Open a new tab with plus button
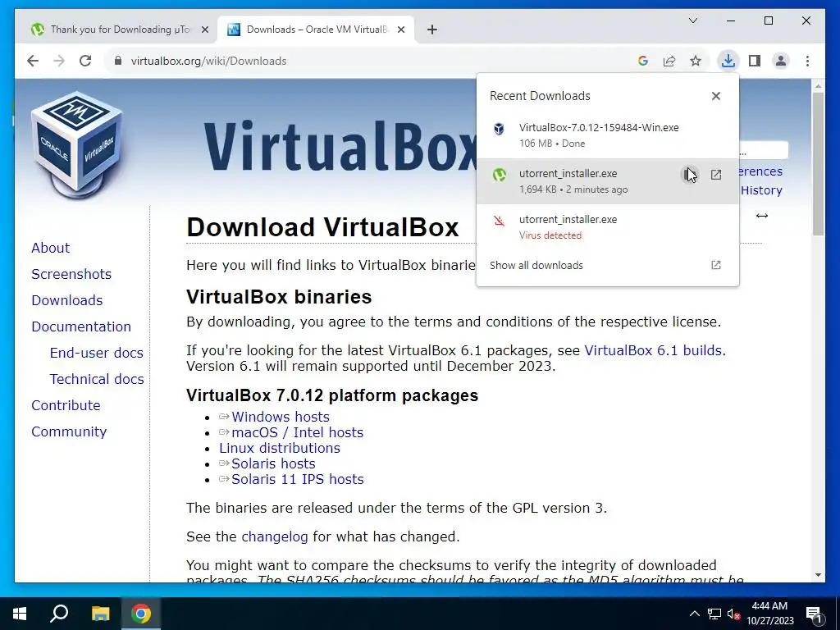This screenshot has width=840, height=630. (x=432, y=30)
